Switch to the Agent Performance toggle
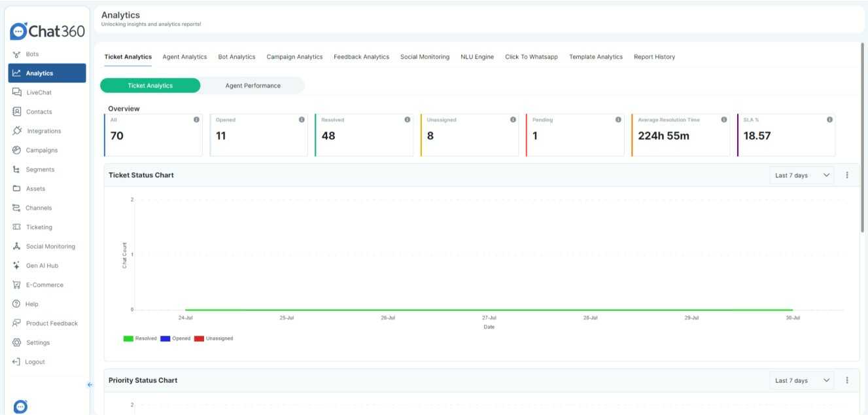 tap(256, 85)
